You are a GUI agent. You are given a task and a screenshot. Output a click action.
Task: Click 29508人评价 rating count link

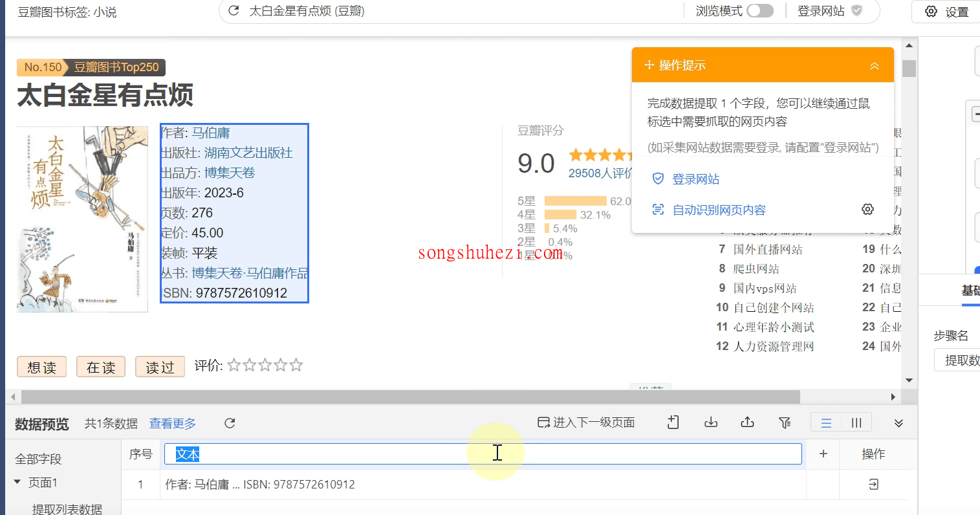[600, 173]
